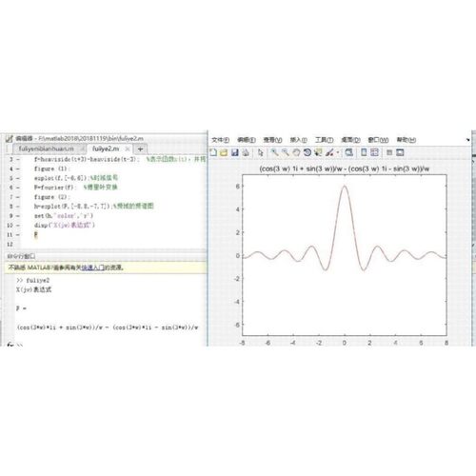Open the 工具(T) menu in figure window
The height and width of the screenshot is (476, 476).
325,140
